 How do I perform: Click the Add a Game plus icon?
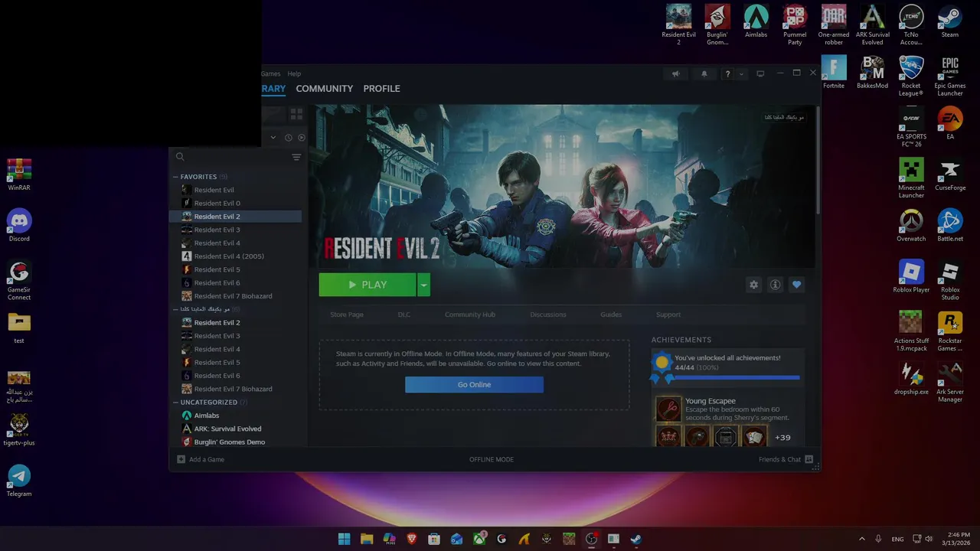pos(181,459)
